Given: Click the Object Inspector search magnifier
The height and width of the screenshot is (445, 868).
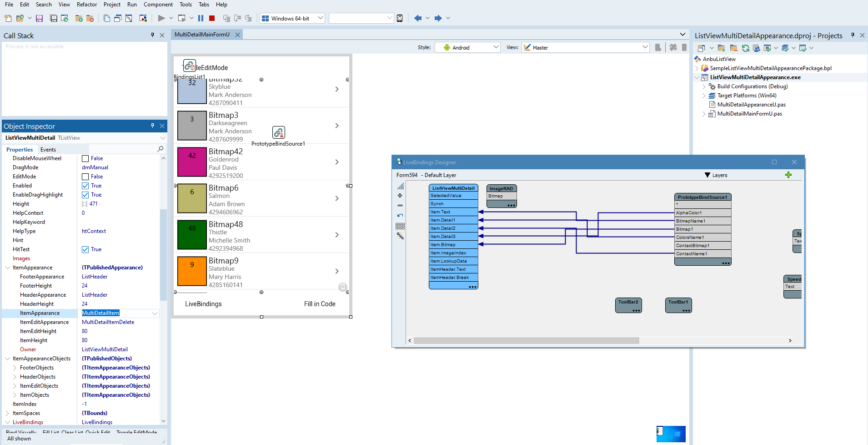Looking at the screenshot, I should (x=161, y=149).
